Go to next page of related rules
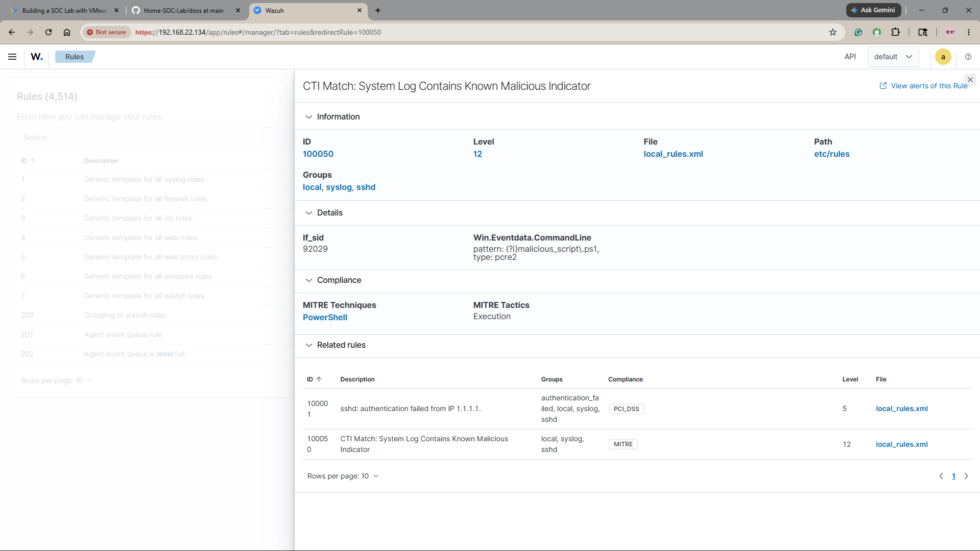 coord(966,476)
